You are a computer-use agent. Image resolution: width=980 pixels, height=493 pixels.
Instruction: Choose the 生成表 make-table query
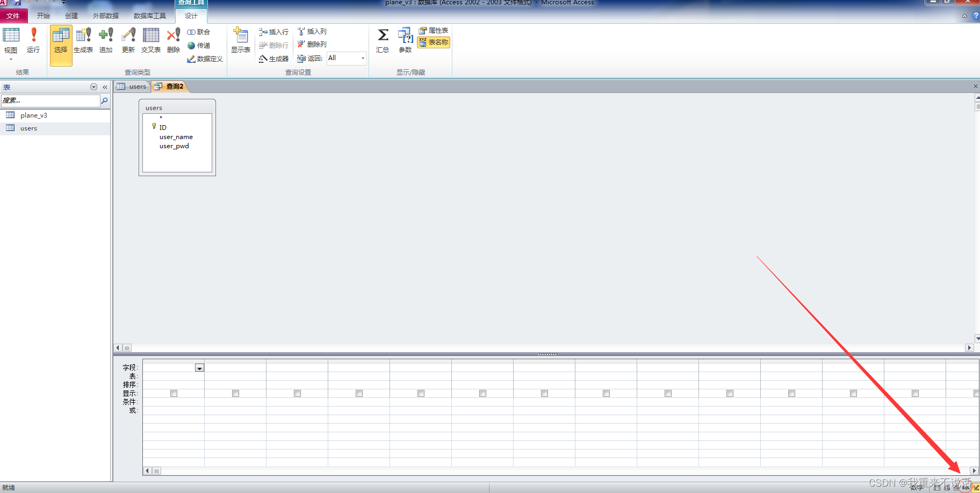83,40
